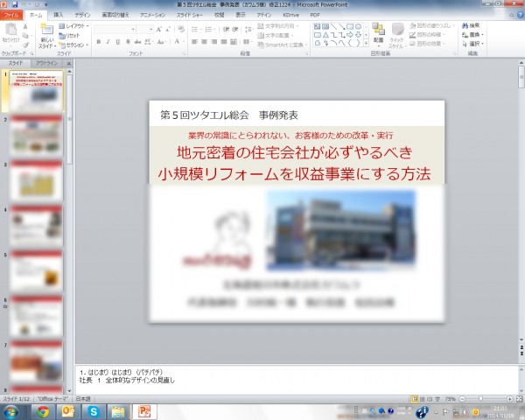Open Change Case Aa dropdown
Viewport: 525px width, 420px height.
[161, 42]
